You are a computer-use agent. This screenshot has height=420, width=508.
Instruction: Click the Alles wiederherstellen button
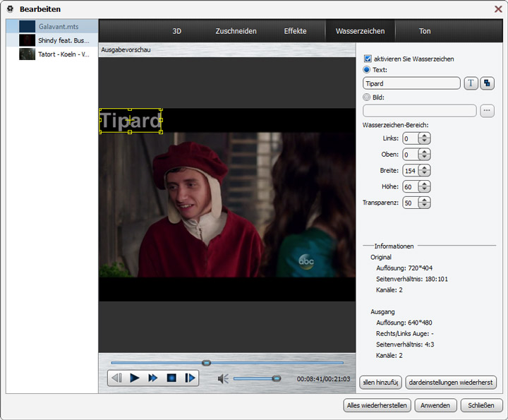pyautogui.click(x=377, y=405)
